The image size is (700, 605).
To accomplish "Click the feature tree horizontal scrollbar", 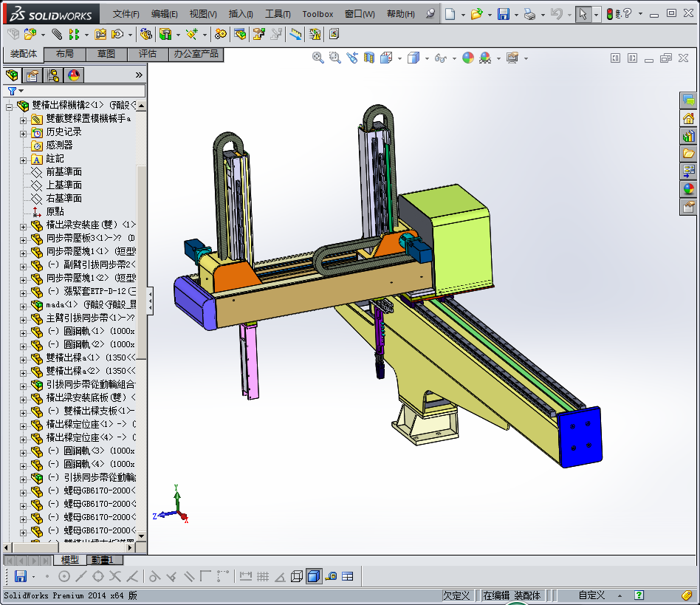I will pos(69,547).
